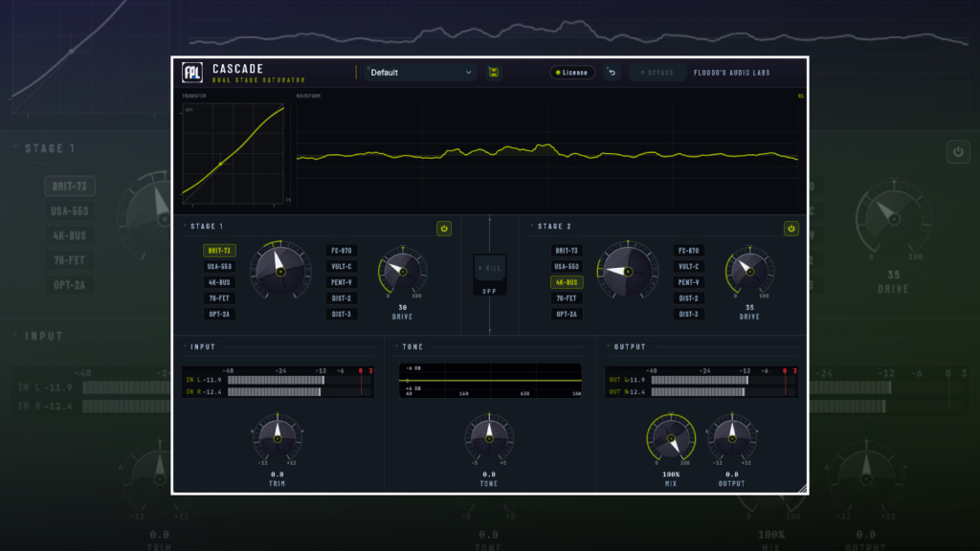Select USA-550 model in Stage 2
Viewport: 980px width, 551px height.
click(x=567, y=266)
